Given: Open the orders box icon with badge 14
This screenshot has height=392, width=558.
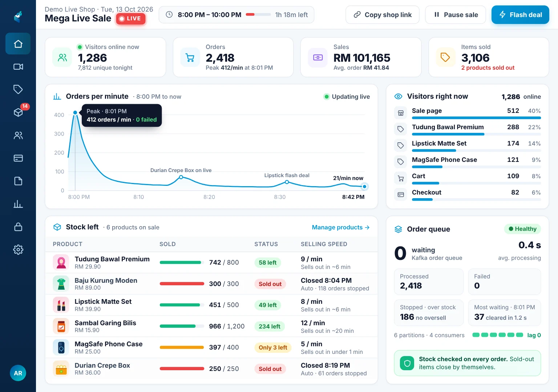Looking at the screenshot, I should pyautogui.click(x=18, y=112).
